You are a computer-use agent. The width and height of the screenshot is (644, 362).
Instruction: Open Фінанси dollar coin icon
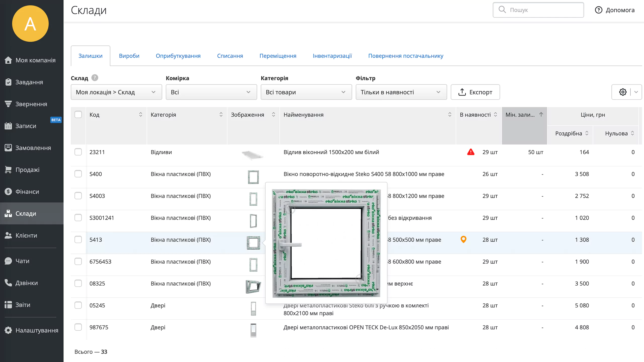click(8, 192)
